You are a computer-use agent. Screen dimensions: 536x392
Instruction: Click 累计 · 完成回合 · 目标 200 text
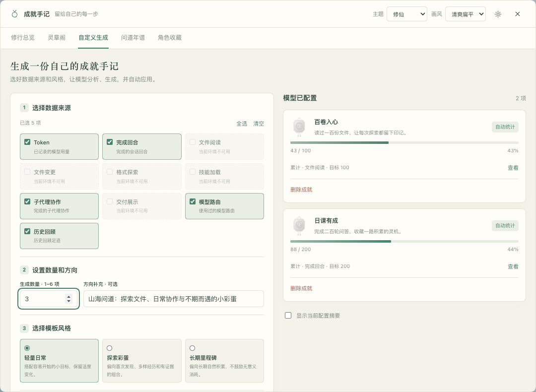pos(320,266)
